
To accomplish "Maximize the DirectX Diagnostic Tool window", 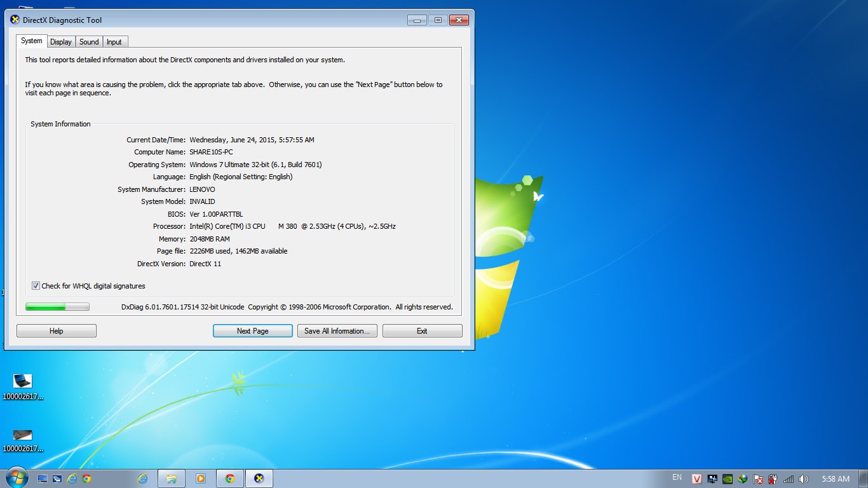I will [x=438, y=20].
